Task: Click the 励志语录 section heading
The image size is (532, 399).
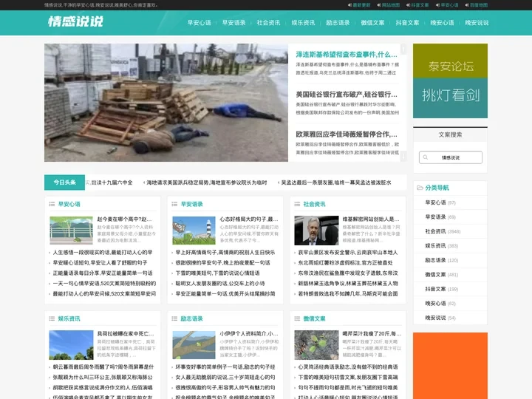Action: tap(191, 318)
